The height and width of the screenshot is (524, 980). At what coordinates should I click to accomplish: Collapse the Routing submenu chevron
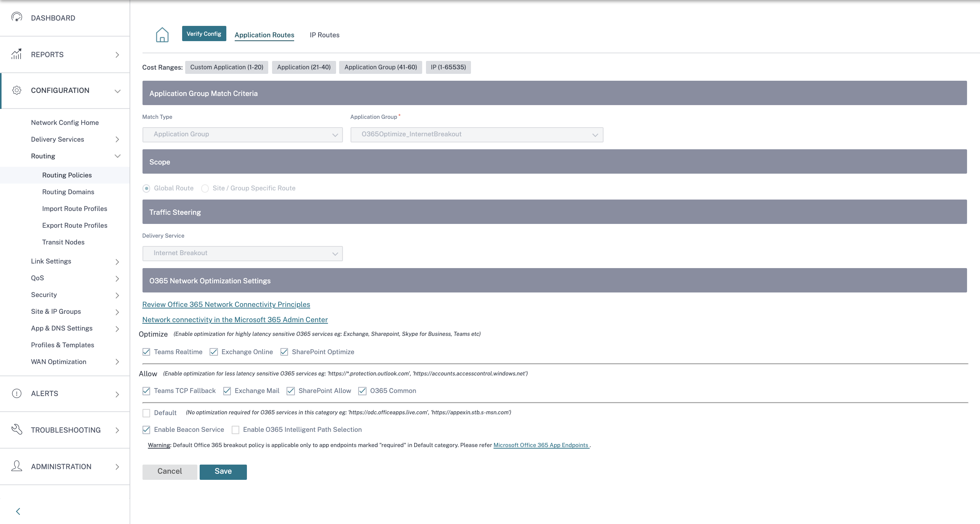click(x=118, y=156)
